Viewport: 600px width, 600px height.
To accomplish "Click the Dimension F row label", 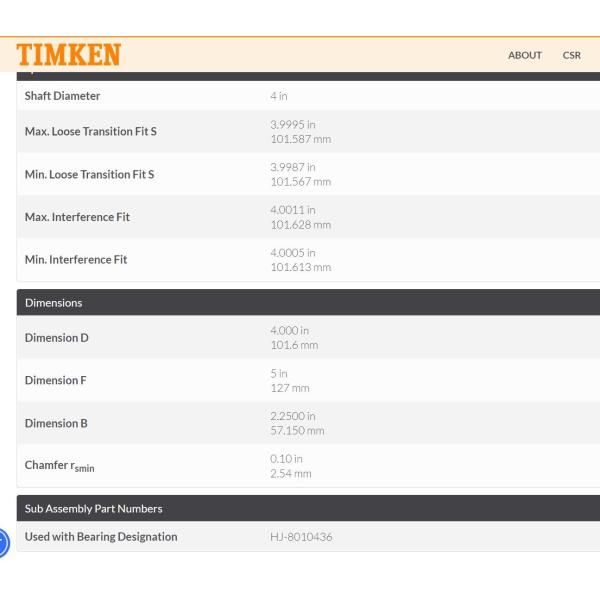I will tap(56, 381).
